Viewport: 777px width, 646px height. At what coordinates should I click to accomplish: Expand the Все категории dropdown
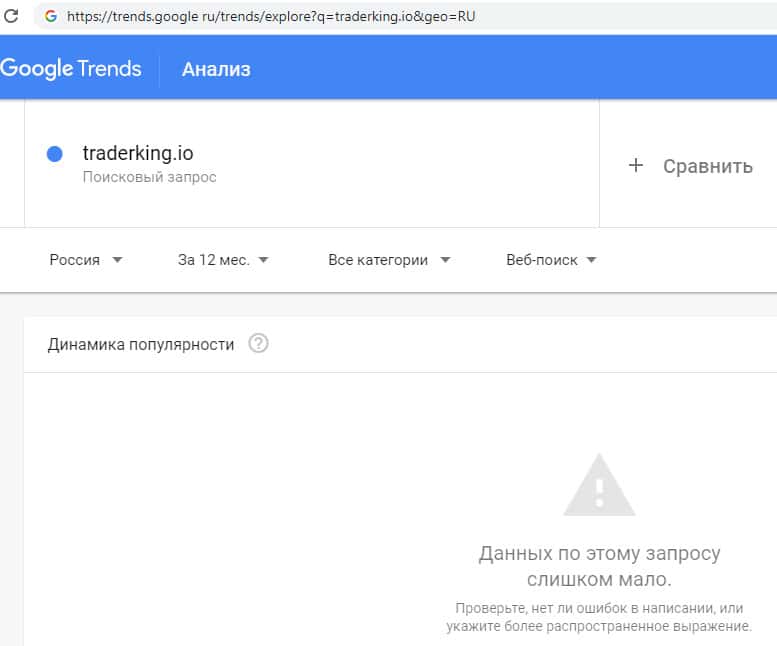pyautogui.click(x=389, y=260)
